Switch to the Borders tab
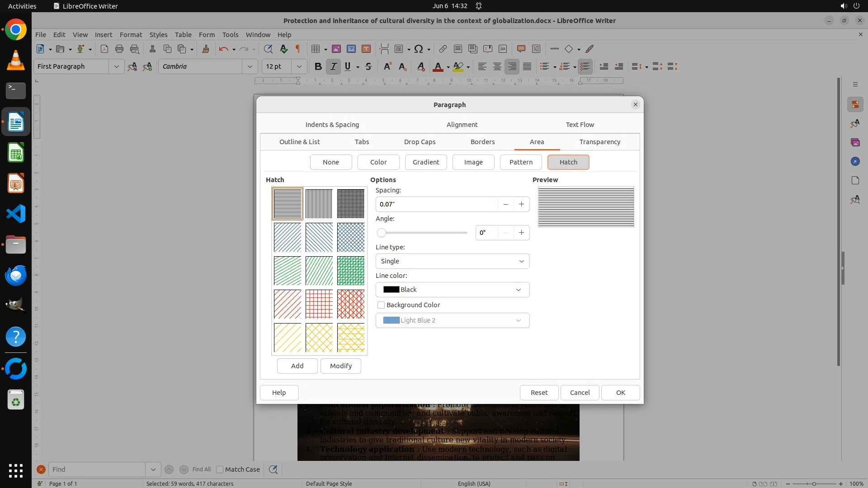The image size is (868, 488). pyautogui.click(x=482, y=142)
